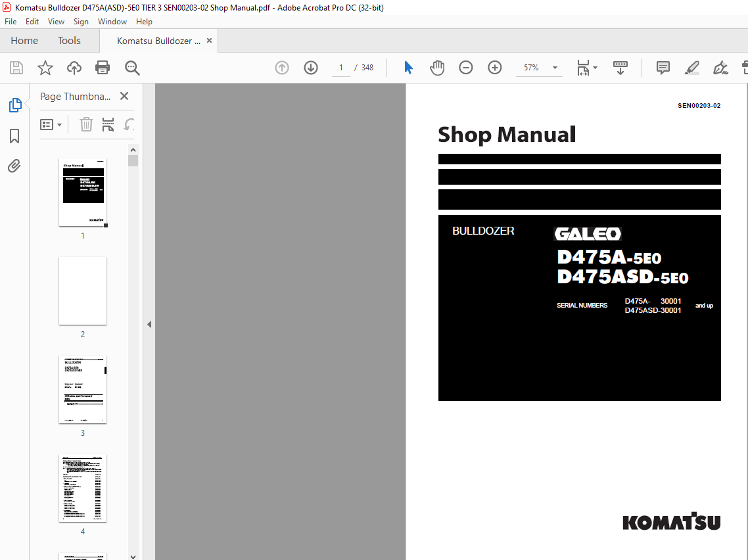
Task: Click the SEN00203-02 document code
Action: tap(699, 105)
